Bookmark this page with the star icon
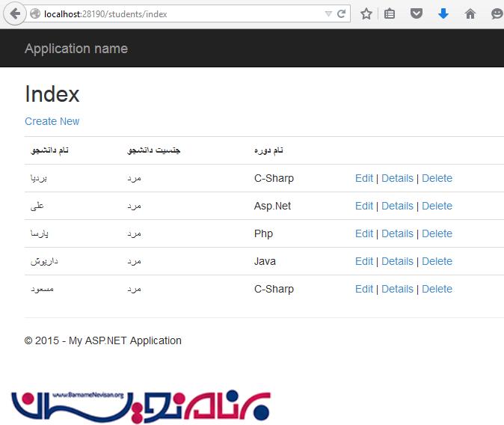Viewport: 504px width, 425px height. 366,13
